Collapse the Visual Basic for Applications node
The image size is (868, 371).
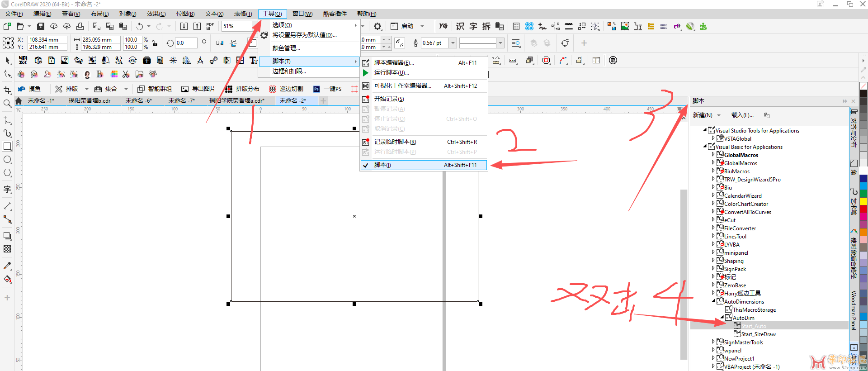705,147
